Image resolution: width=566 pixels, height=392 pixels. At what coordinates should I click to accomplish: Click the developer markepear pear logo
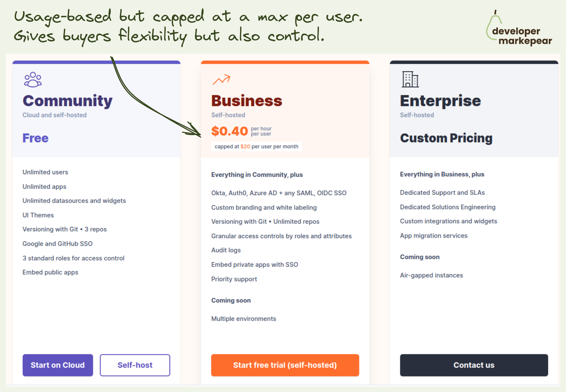point(519,28)
